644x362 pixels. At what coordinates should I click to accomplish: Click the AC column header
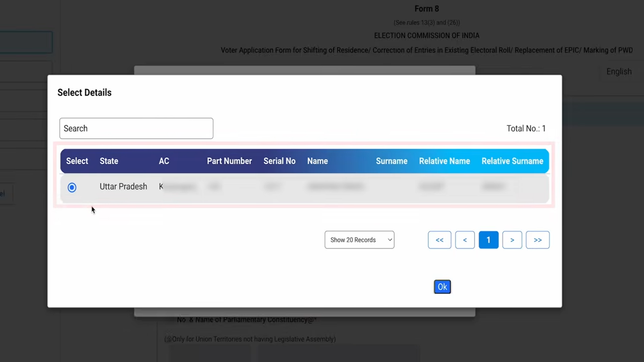tap(164, 161)
